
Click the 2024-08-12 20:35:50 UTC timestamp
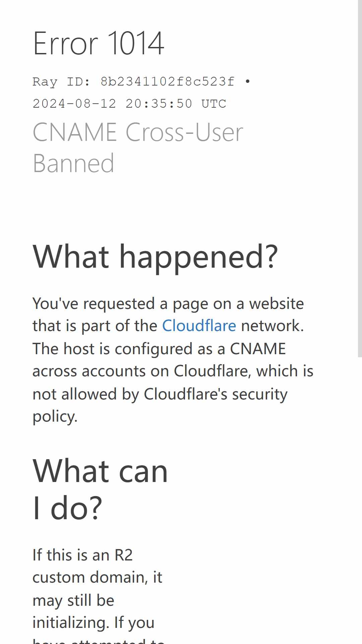(129, 104)
